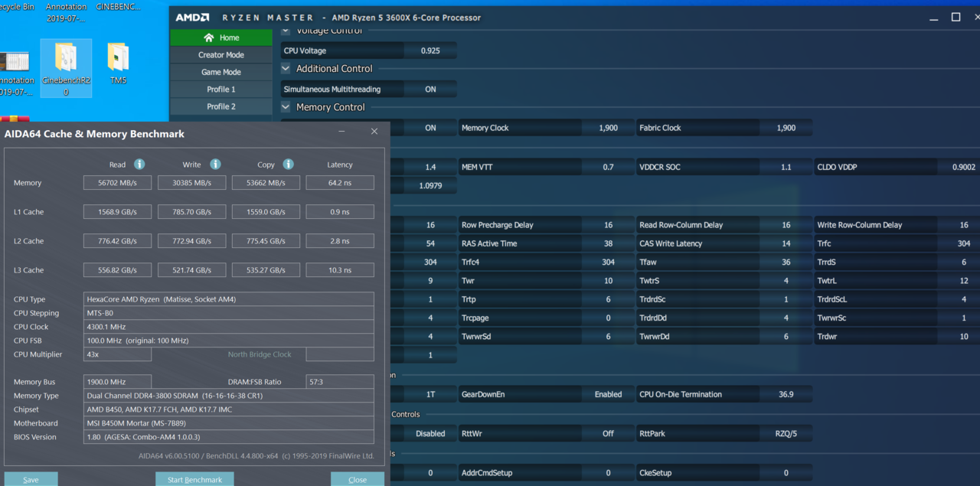Select the CkeSetup value 0

786,473
